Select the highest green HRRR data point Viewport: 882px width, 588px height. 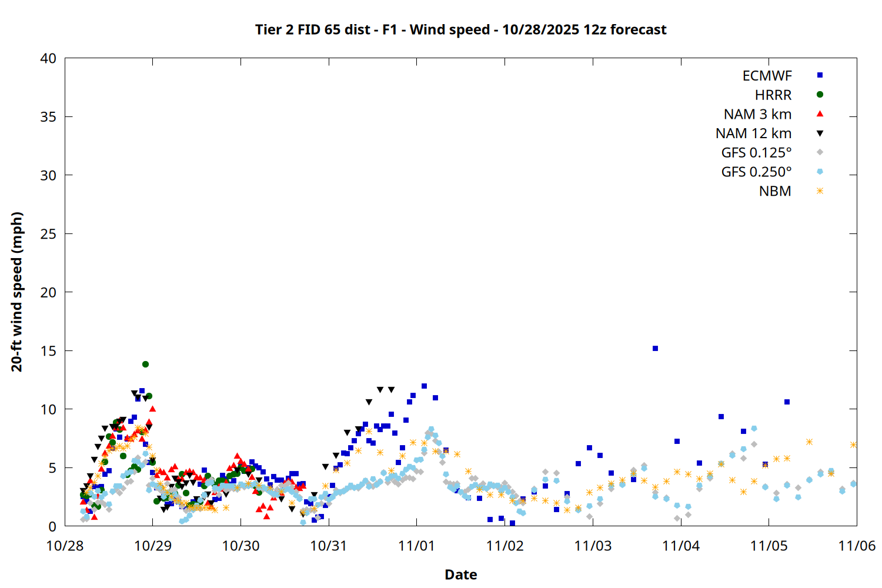[x=145, y=365]
